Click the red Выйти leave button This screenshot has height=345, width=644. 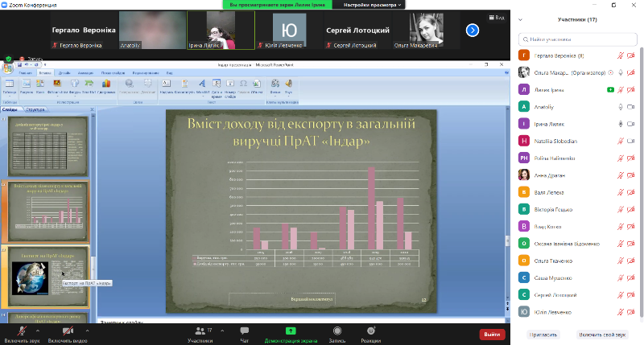(x=492, y=335)
